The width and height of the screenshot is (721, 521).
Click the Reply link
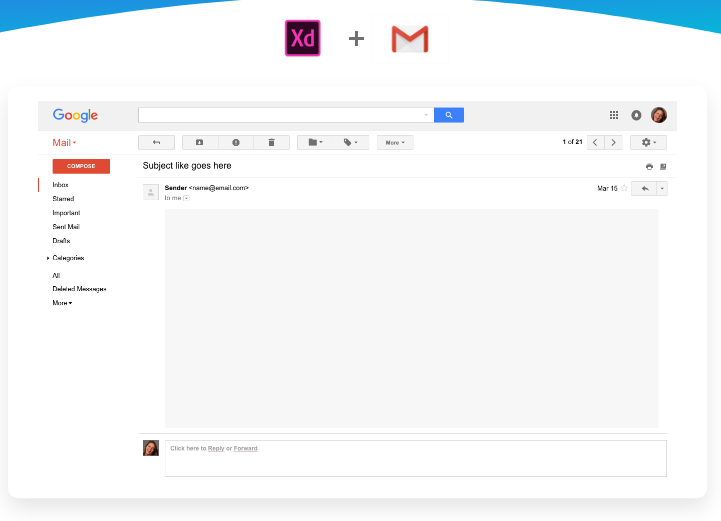coord(216,448)
